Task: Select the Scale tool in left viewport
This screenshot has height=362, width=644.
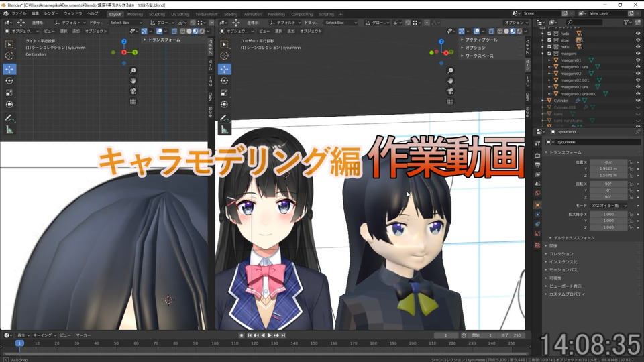Action: coord(9,93)
